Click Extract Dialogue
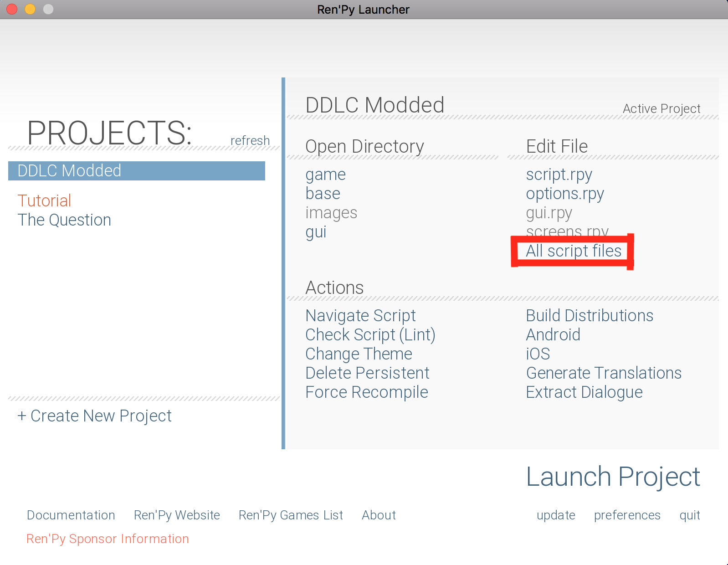This screenshot has width=728, height=565. point(584,392)
